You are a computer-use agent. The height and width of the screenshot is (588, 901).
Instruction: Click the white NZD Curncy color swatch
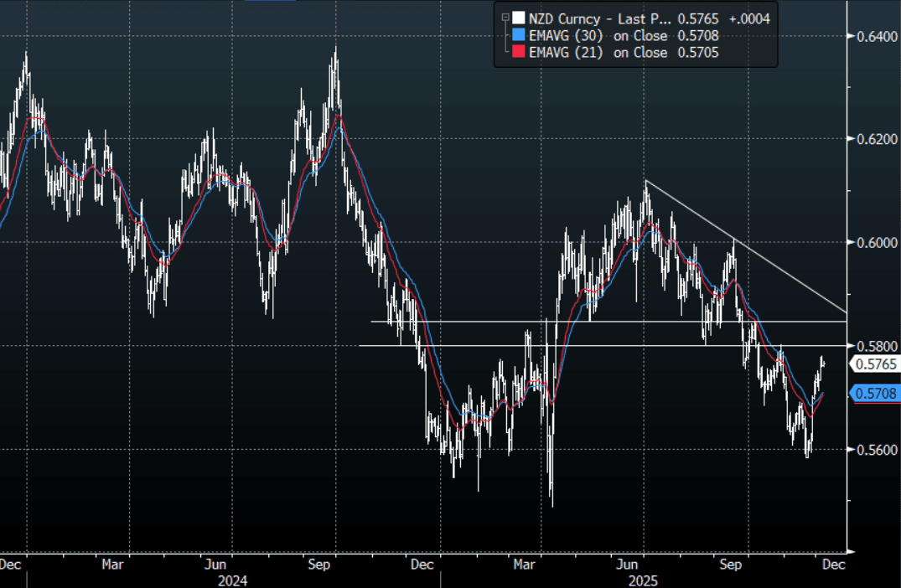[x=520, y=18]
